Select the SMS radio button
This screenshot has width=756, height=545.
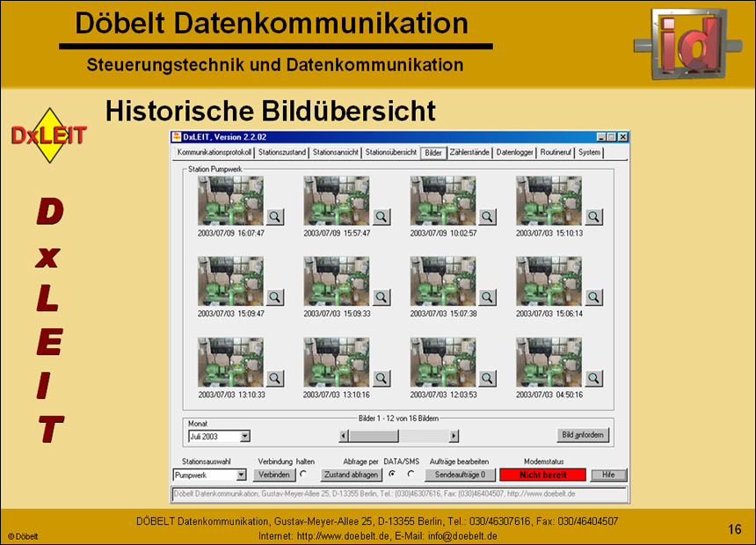(409, 475)
